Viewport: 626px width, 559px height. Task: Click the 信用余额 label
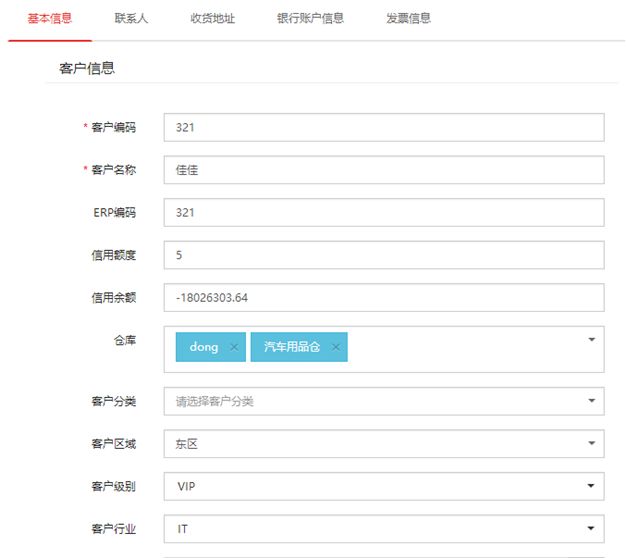(114, 297)
